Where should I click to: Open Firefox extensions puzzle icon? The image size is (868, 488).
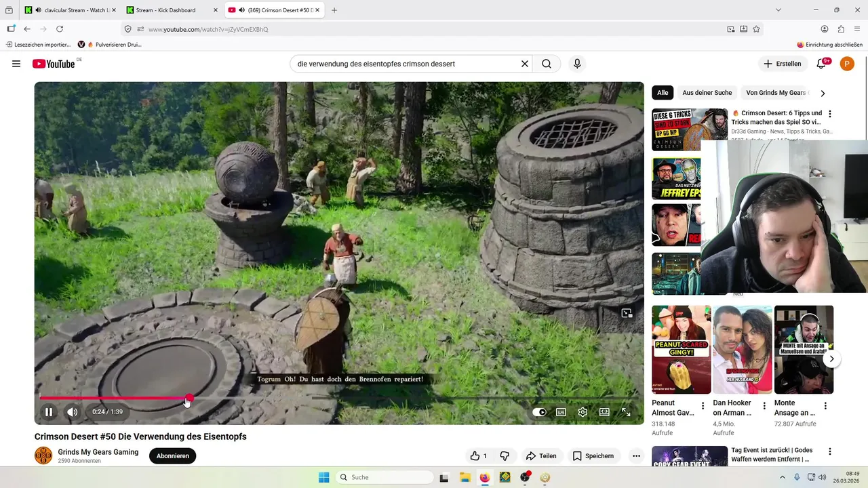[x=841, y=29]
